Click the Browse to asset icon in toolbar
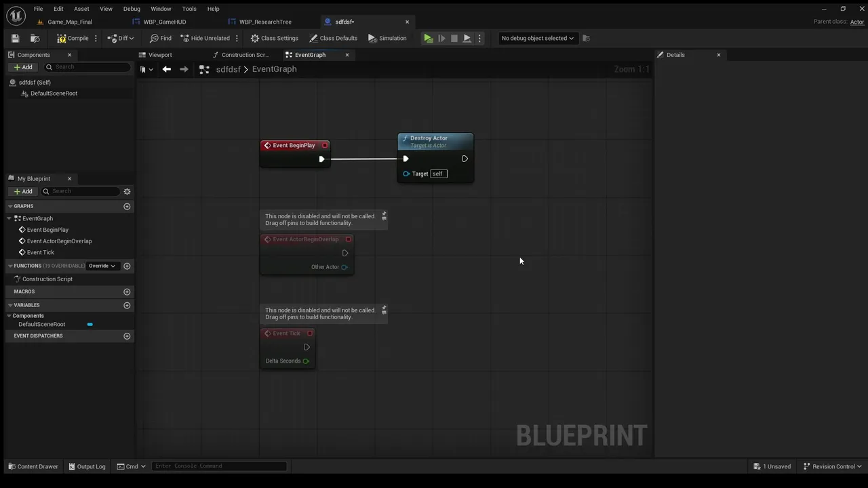868x488 pixels. tap(35, 39)
